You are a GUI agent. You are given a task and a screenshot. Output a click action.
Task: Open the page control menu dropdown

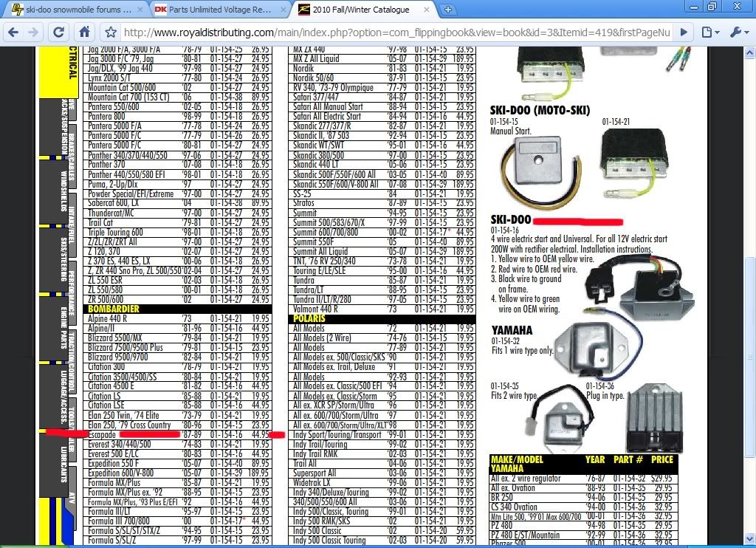[710, 32]
